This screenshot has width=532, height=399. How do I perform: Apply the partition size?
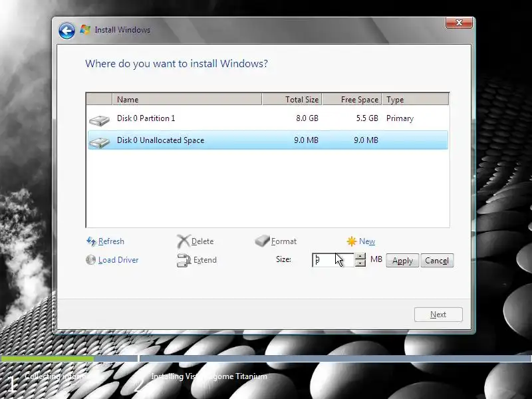(x=402, y=261)
